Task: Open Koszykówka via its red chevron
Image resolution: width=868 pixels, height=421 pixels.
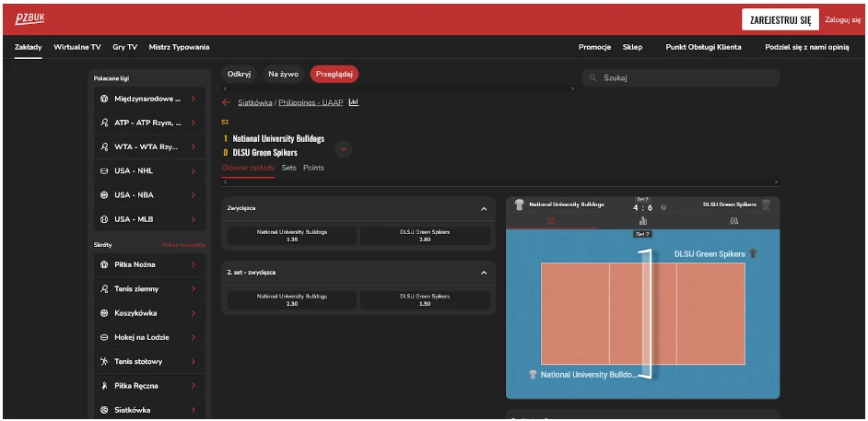Action: coord(194,313)
